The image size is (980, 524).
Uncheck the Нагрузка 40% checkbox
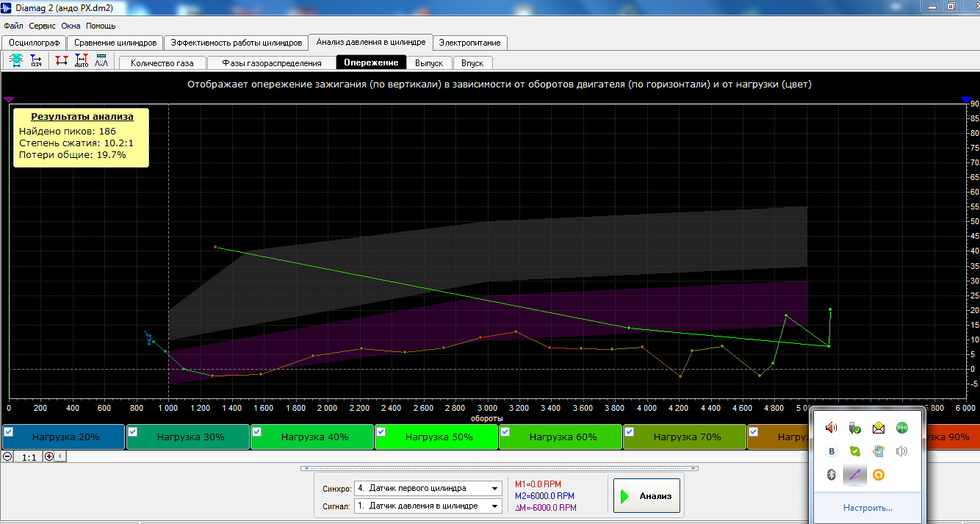click(257, 432)
